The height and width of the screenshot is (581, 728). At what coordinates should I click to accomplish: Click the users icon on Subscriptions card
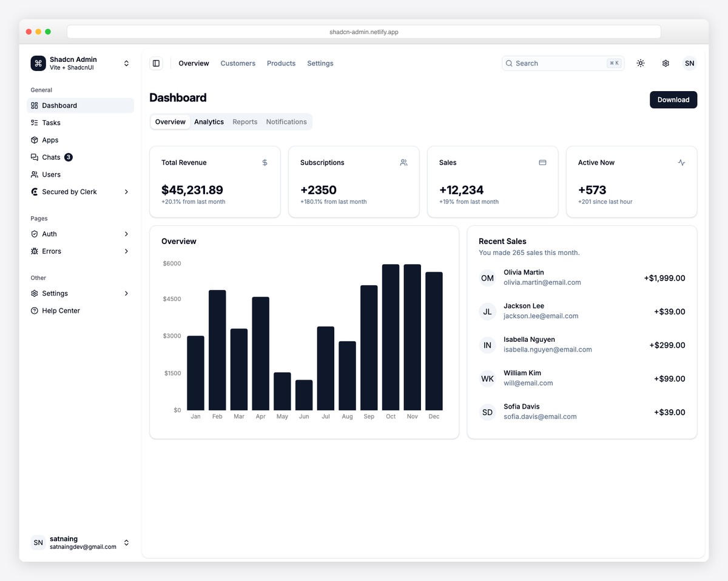click(403, 163)
